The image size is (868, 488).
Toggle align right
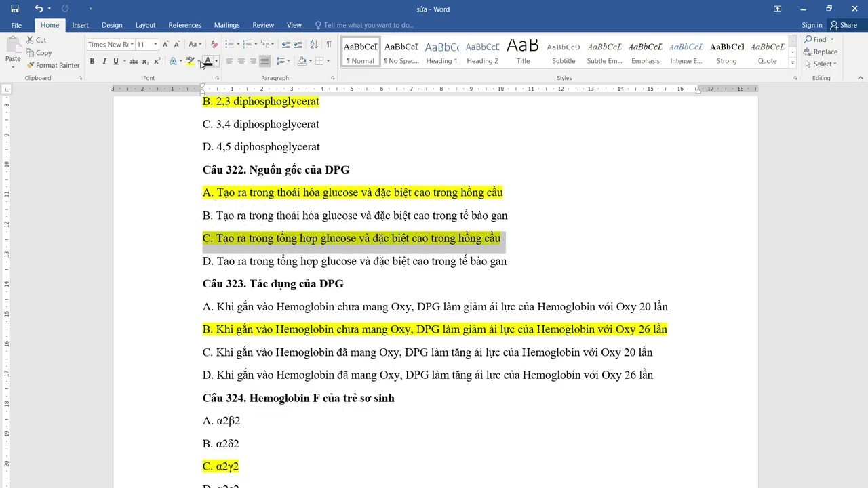point(252,61)
